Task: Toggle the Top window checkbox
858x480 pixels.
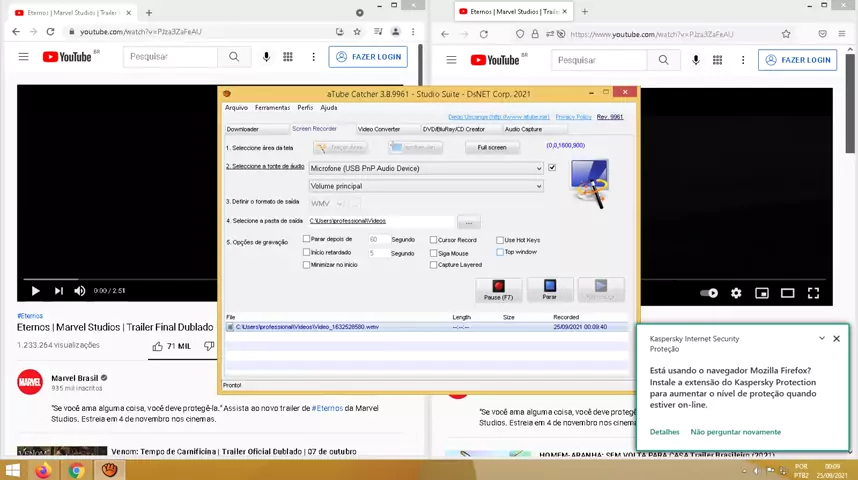Action: [500, 252]
